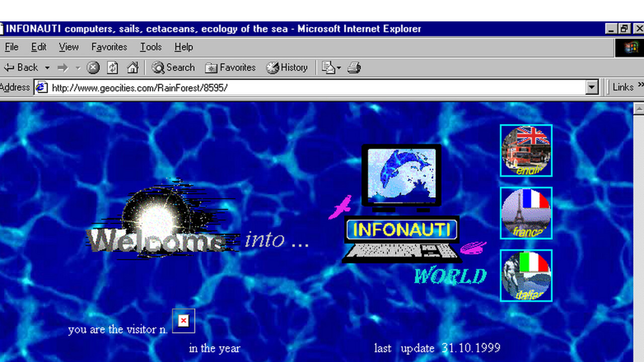
Task: Show the History pane
Action: (287, 67)
